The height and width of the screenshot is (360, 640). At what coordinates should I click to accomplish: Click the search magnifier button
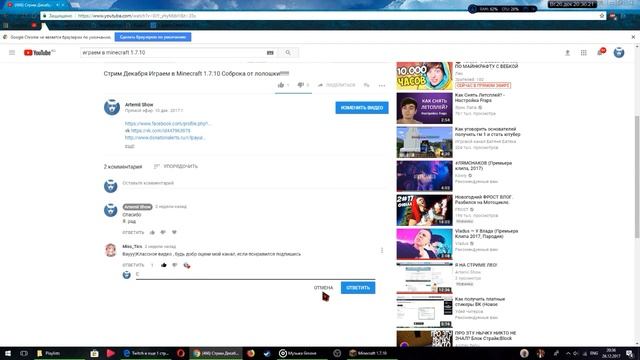click(x=288, y=53)
